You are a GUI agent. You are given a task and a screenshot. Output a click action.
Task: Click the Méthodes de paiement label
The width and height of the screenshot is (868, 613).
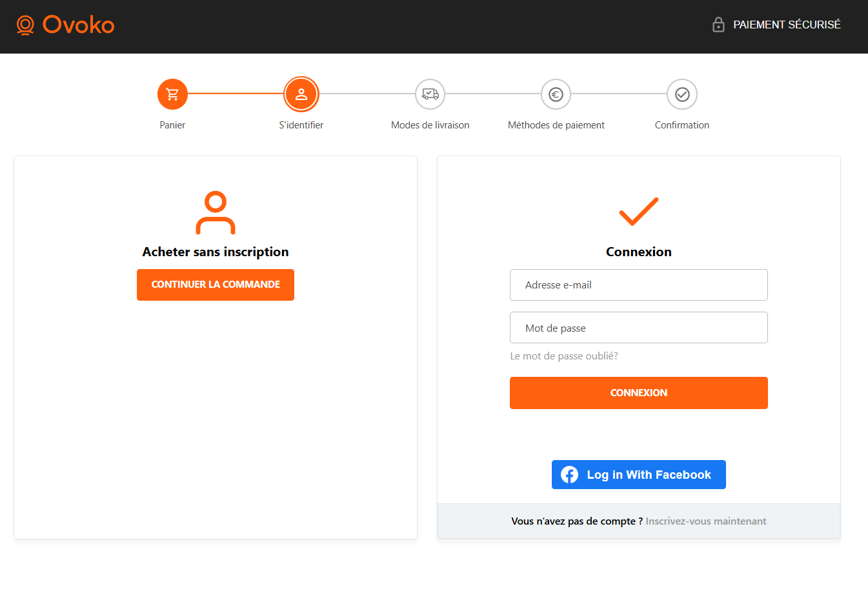click(x=556, y=125)
